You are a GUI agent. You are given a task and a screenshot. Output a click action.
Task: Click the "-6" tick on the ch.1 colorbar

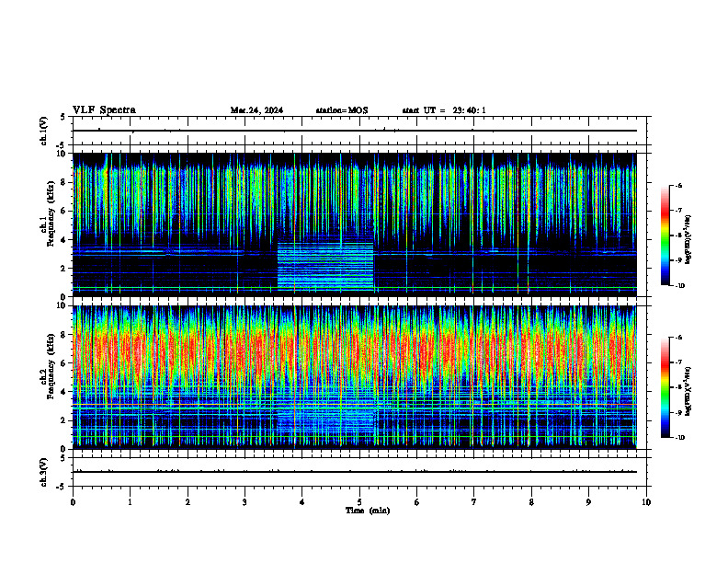[x=678, y=186]
